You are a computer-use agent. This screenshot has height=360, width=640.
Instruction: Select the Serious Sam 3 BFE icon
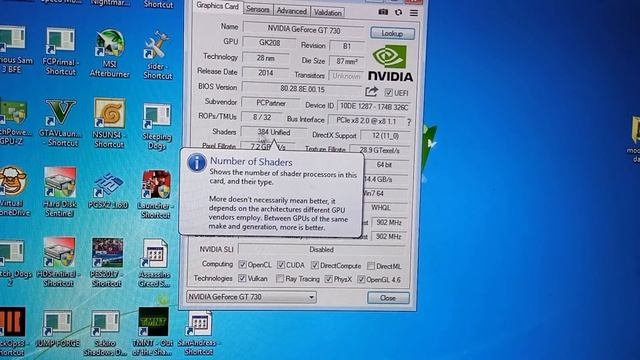[13, 49]
